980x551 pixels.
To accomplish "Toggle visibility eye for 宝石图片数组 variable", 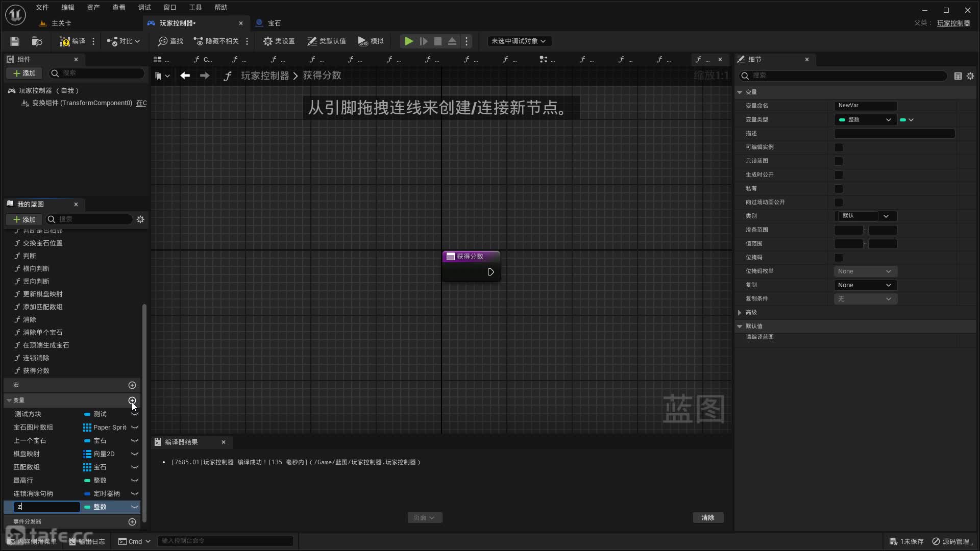I will coord(135,428).
